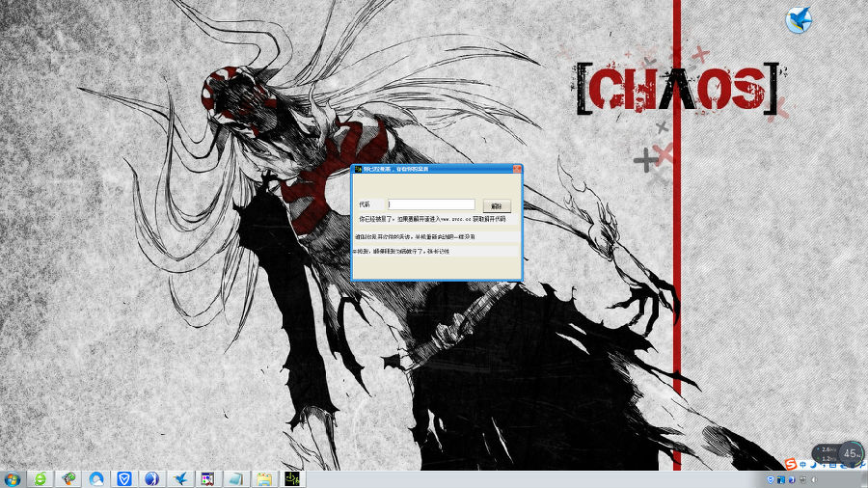Launch the blue bird Thunder icon in taskbar
The width and height of the screenshot is (868, 488).
tap(180, 478)
